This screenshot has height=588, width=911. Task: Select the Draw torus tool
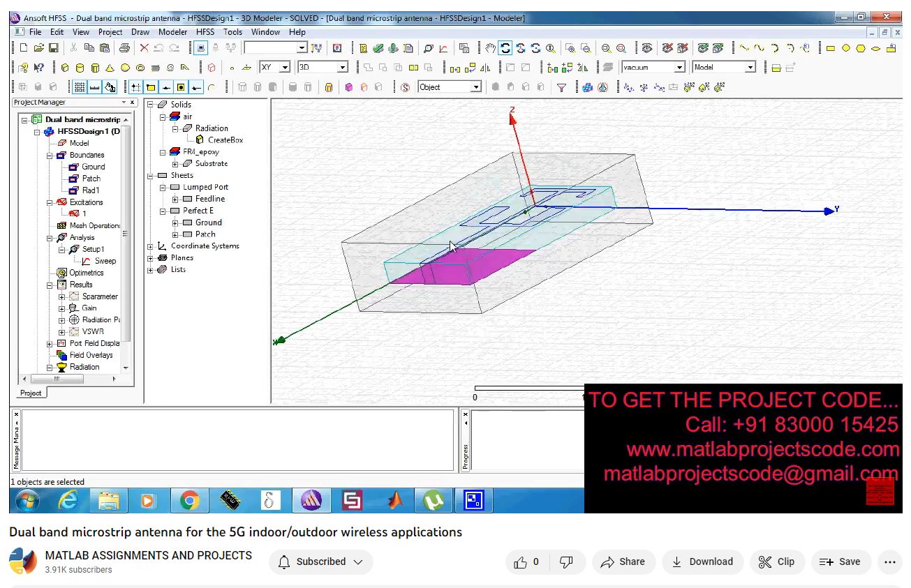click(140, 68)
